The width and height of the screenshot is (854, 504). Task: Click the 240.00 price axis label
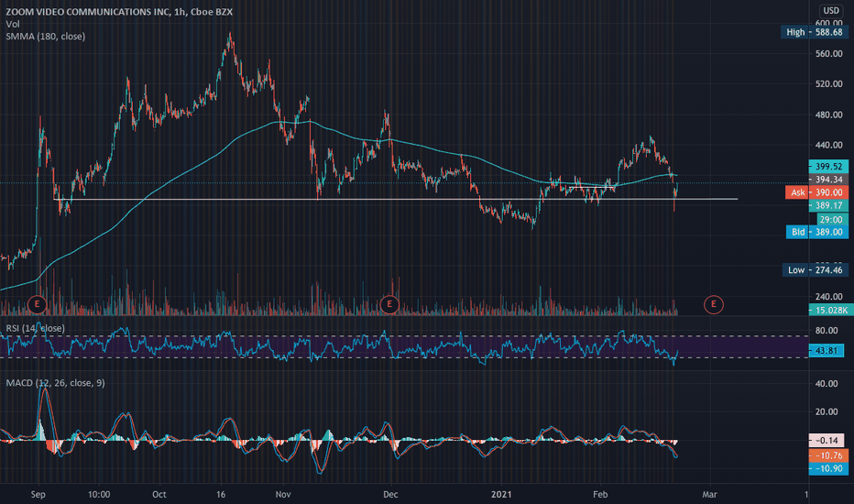click(829, 297)
